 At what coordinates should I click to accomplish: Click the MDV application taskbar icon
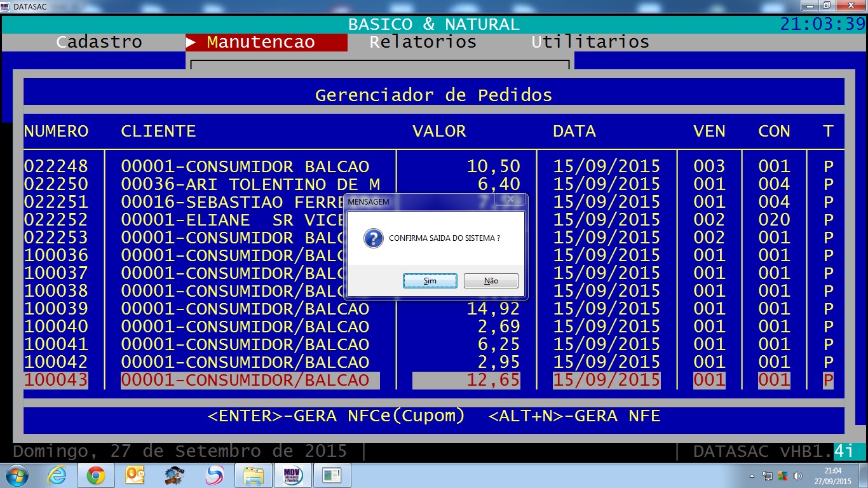[x=292, y=475]
